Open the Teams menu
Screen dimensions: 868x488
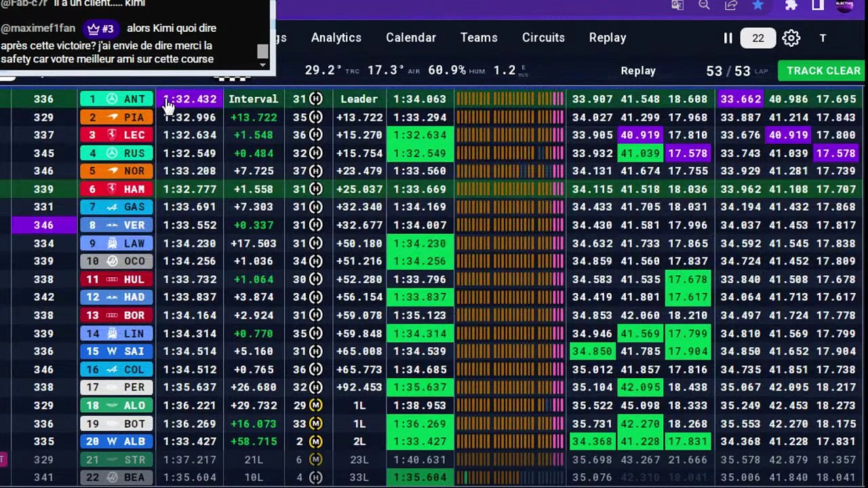tap(479, 38)
